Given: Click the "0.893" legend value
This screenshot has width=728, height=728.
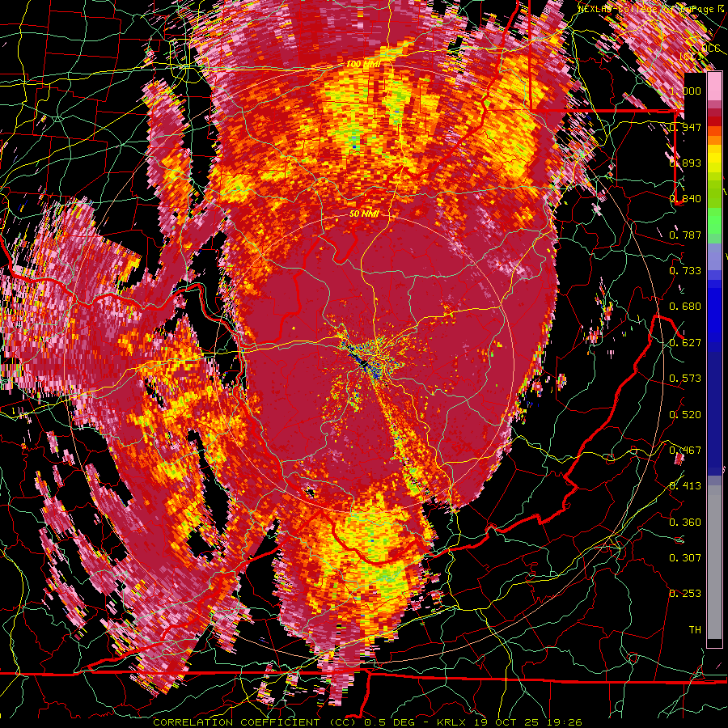Looking at the screenshot, I should [685, 163].
